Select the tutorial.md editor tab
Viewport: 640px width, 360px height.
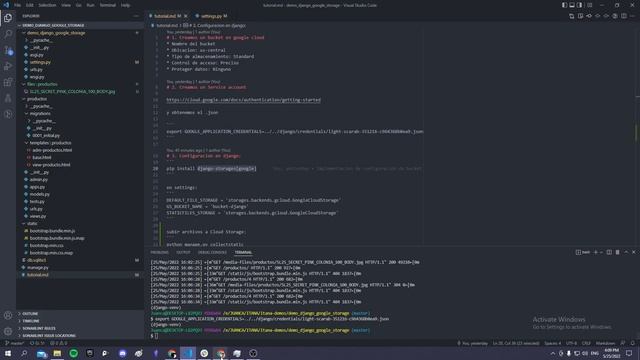[165, 16]
